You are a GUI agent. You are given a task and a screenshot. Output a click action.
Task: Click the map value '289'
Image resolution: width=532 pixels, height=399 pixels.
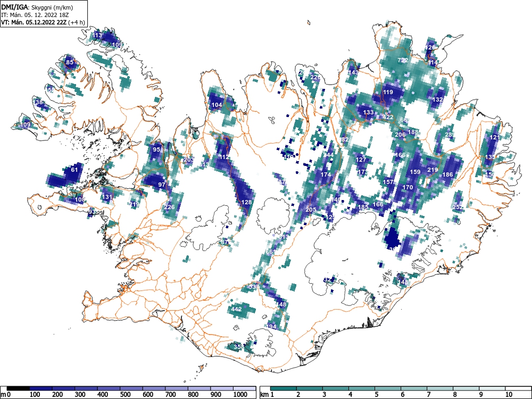click(450, 135)
